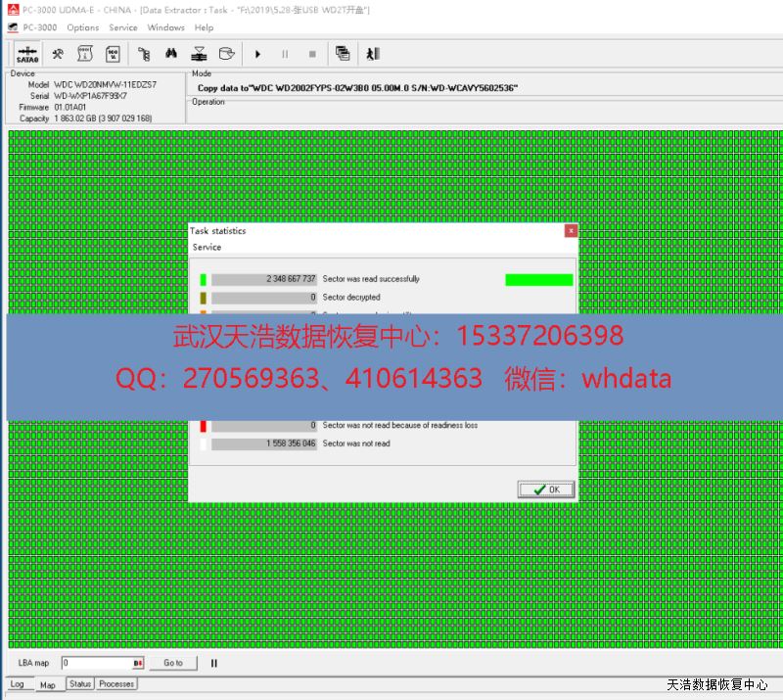
Task: Click the olive Sector decrypted color indicator
Action: coord(204,298)
